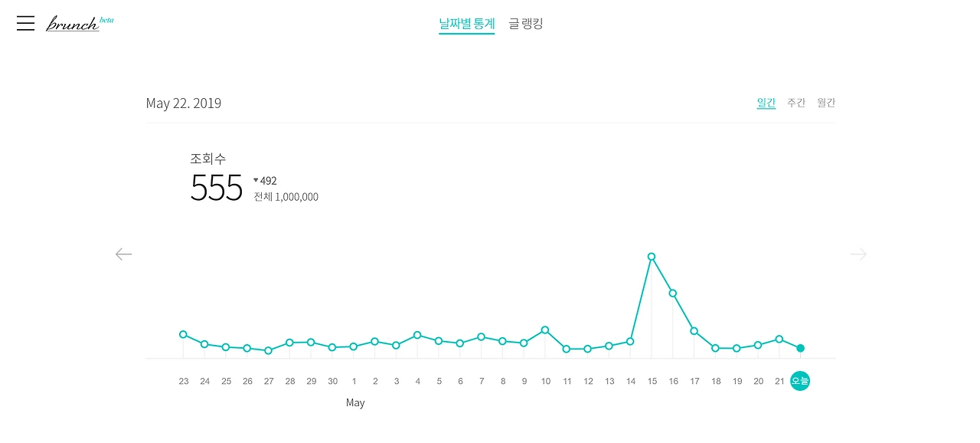Enable 일간 daily statistics view
This screenshot has height=443, width=980.
click(x=766, y=103)
